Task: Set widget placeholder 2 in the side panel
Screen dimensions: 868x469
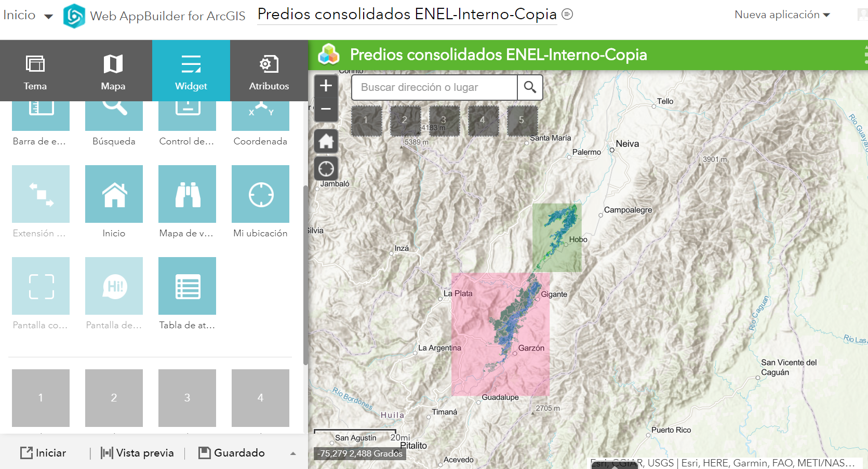Action: point(114,398)
